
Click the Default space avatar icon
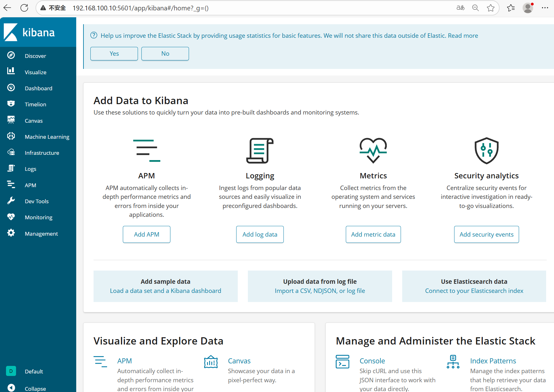11,371
